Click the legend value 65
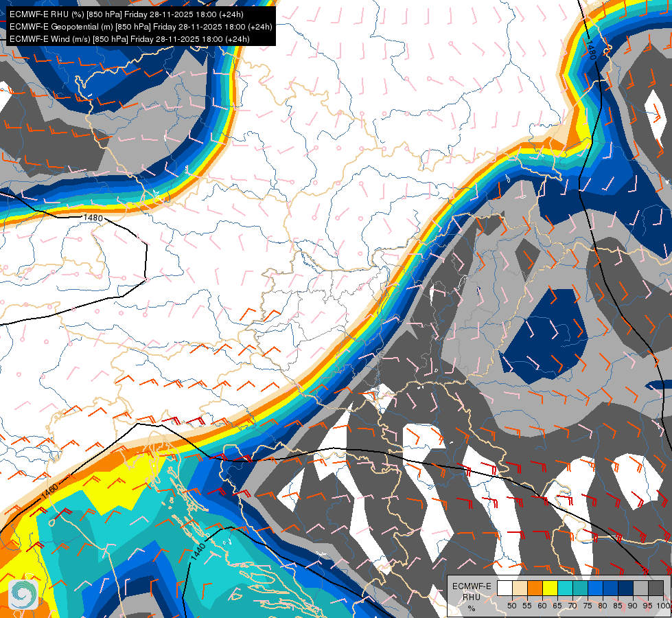Viewport: 672px width, 618px height. click(x=557, y=606)
